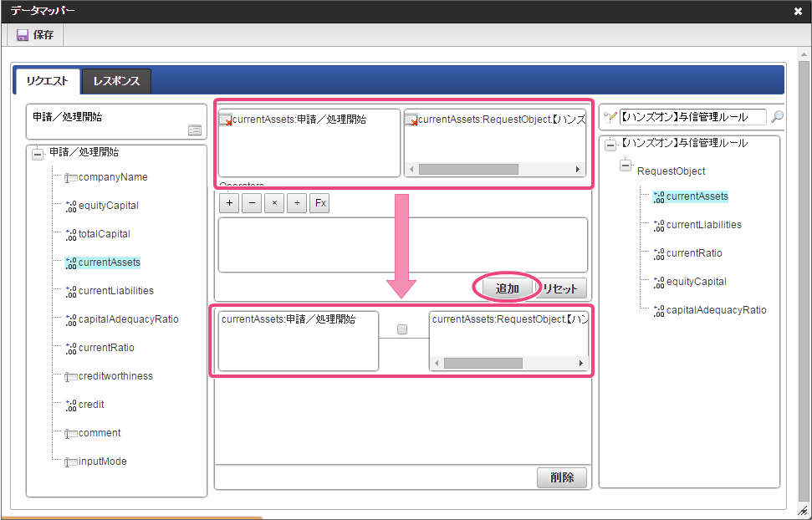Select companyName in the left tree

pyautogui.click(x=113, y=177)
